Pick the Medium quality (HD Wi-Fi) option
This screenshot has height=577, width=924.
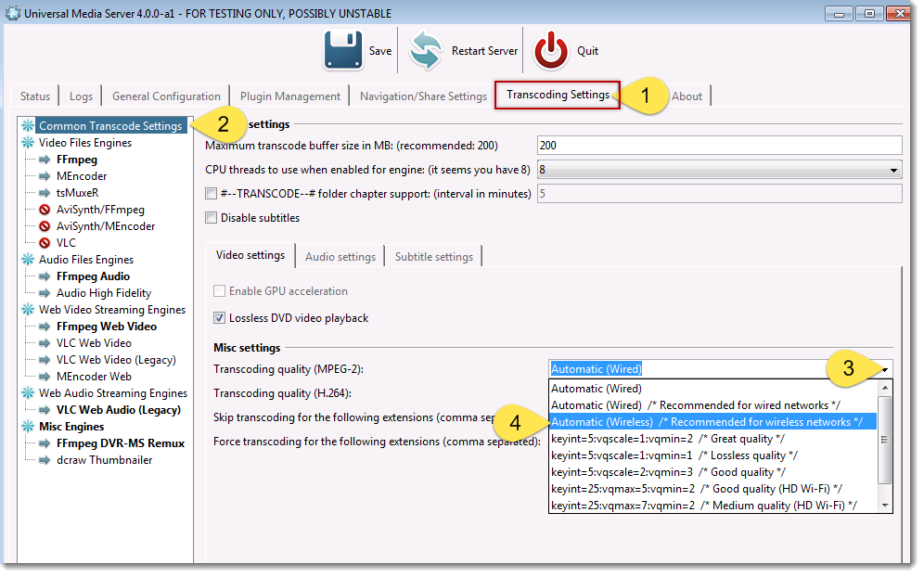click(712, 506)
